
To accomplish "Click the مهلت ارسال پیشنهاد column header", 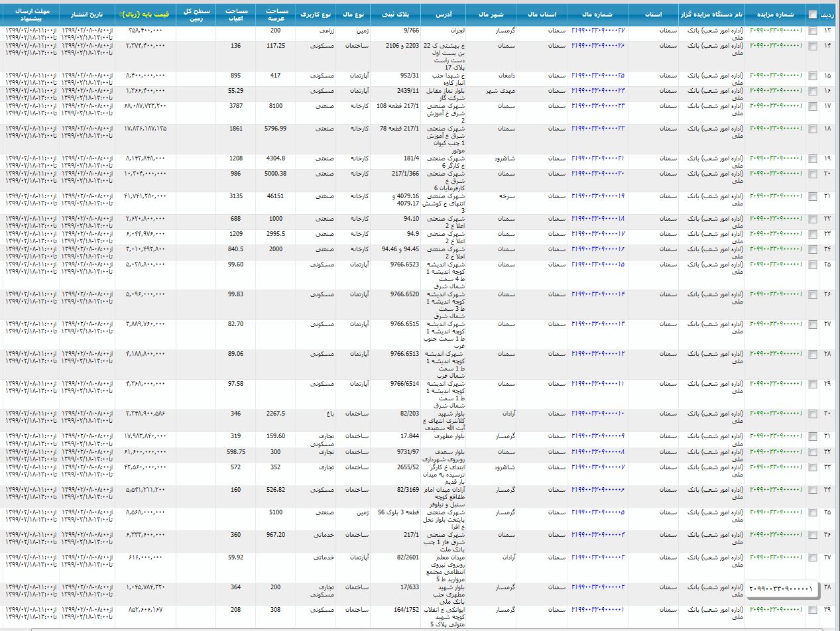I will point(31,14).
